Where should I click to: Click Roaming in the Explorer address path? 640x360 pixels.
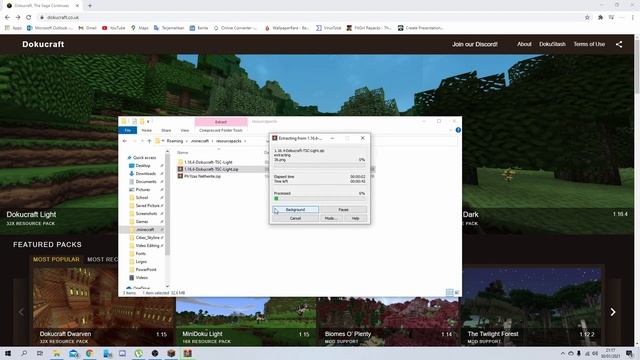point(175,141)
